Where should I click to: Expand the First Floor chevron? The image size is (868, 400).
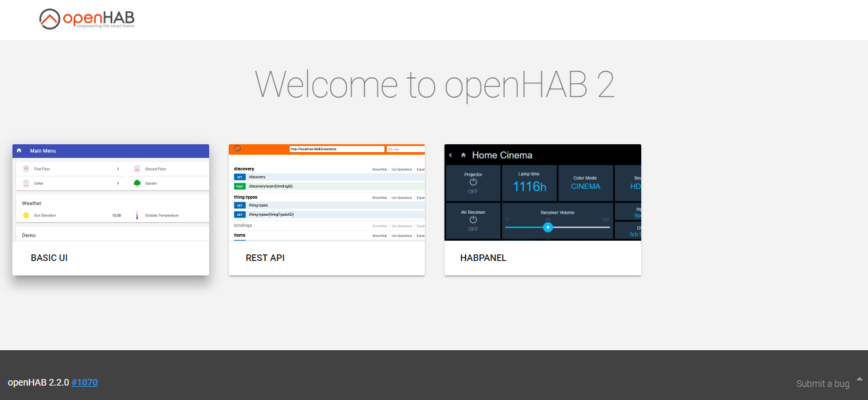pyautogui.click(x=119, y=169)
